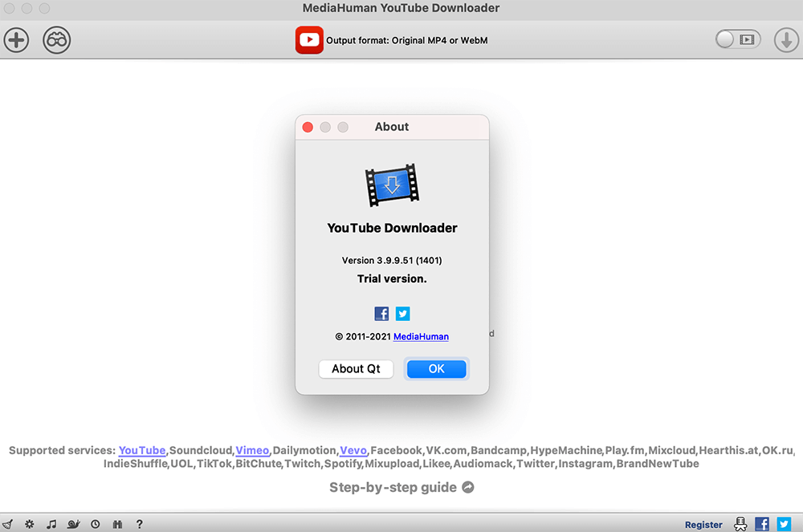Open the output format selector text
The height and width of the screenshot is (532, 803).
[406, 40]
